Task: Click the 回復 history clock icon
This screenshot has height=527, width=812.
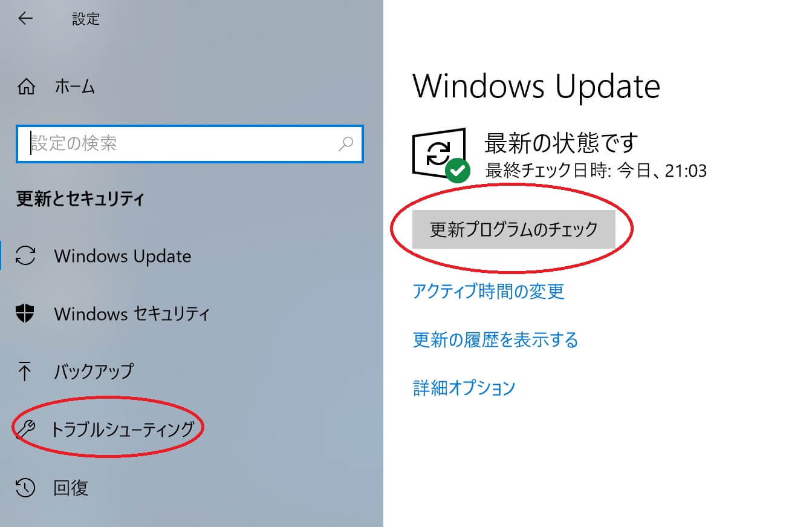Action: point(25,487)
